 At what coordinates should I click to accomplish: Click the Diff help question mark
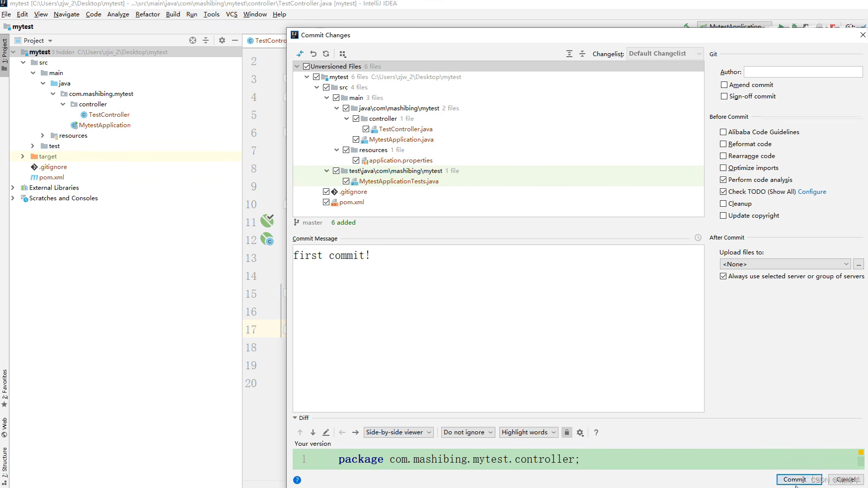tap(596, 432)
